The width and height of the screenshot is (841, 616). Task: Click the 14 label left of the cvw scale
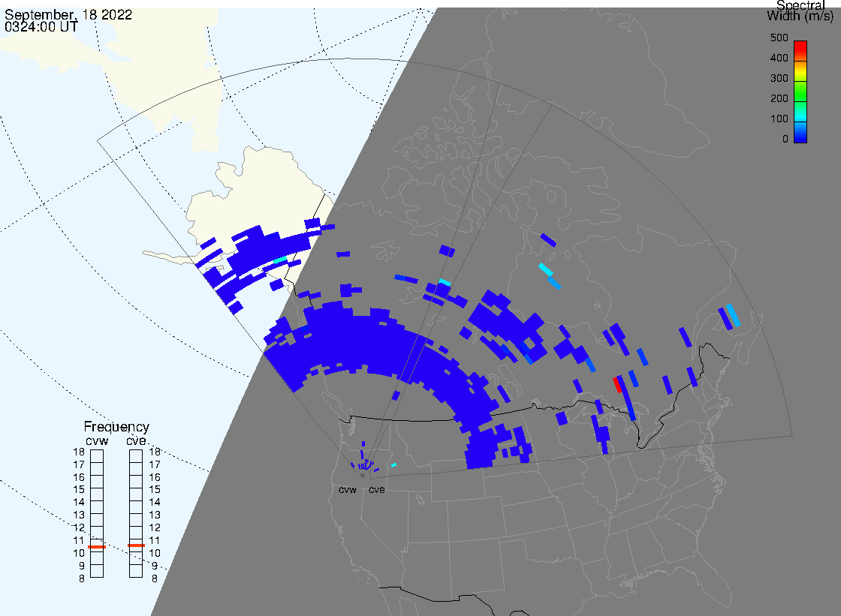coord(79,503)
